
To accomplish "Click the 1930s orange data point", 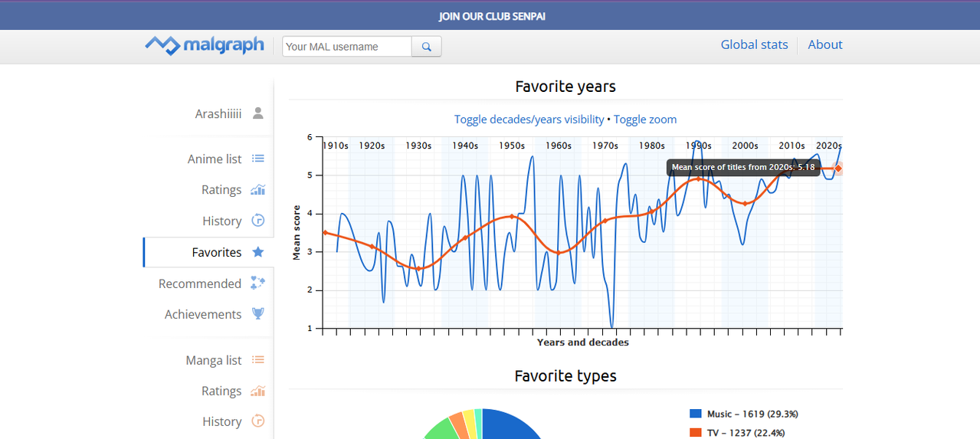I will point(418,268).
